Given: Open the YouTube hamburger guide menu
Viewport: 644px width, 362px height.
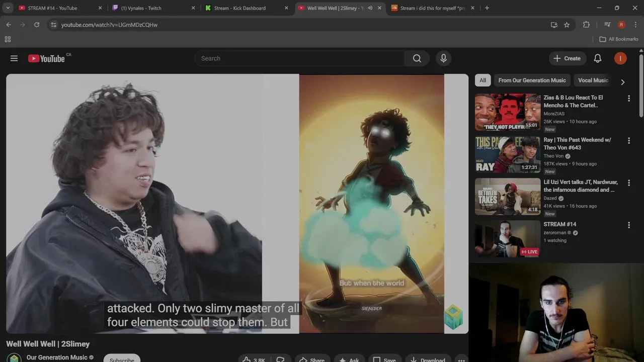Looking at the screenshot, I should pyautogui.click(x=14, y=58).
